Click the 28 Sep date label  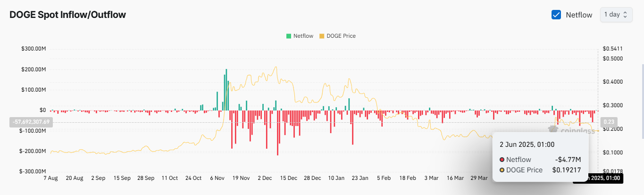[145, 178]
